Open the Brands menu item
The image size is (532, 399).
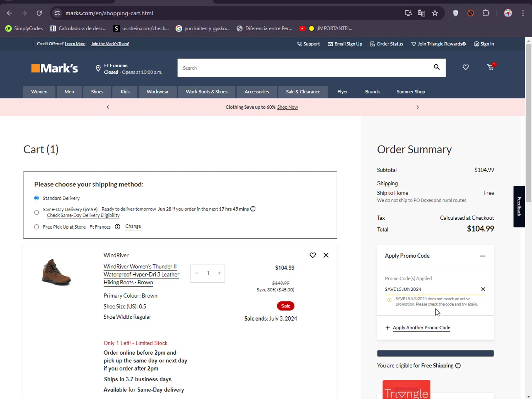coord(372,92)
